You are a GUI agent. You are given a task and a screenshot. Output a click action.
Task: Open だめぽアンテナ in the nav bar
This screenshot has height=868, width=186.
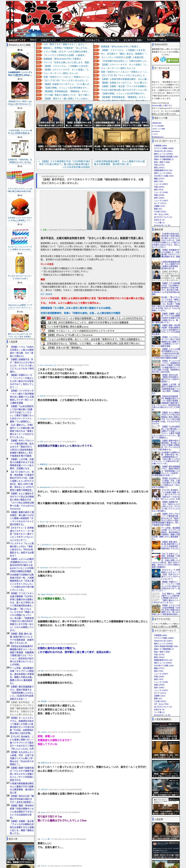click(48, 40)
